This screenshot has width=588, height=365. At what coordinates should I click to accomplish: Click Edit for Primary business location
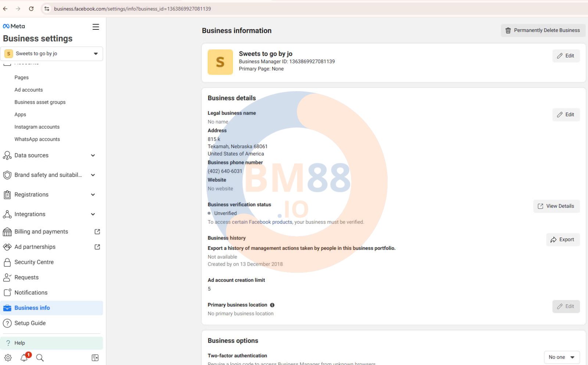tap(566, 307)
